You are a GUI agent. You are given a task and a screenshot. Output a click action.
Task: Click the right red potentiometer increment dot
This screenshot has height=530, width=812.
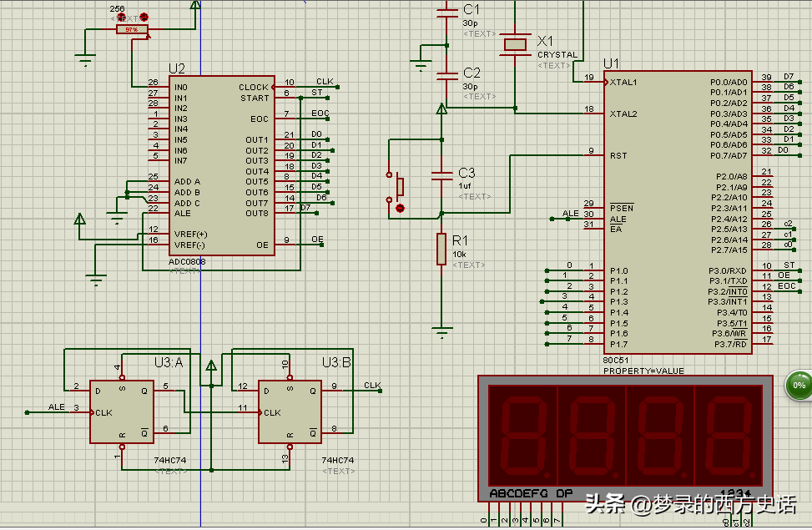[144, 17]
